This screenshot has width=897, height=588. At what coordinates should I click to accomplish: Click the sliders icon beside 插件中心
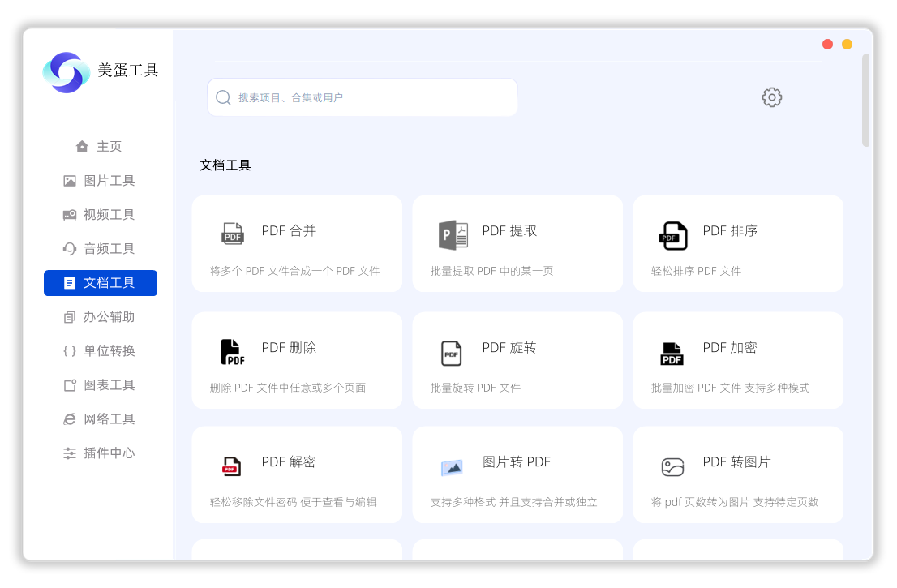70,453
